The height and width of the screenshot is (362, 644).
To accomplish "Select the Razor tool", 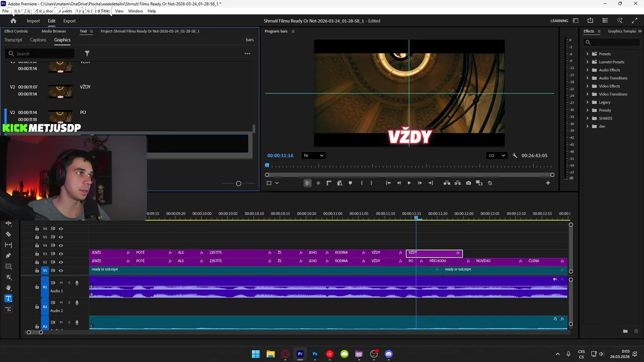I will 8,234.
